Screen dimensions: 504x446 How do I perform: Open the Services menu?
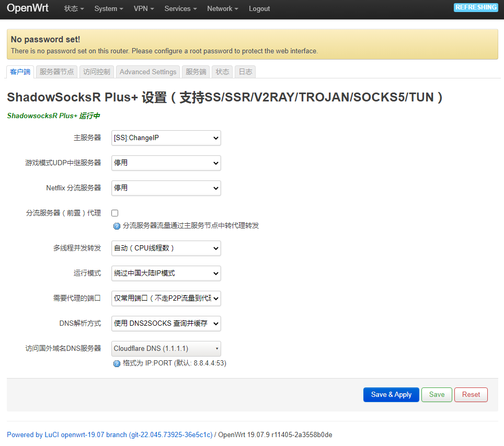180,9
